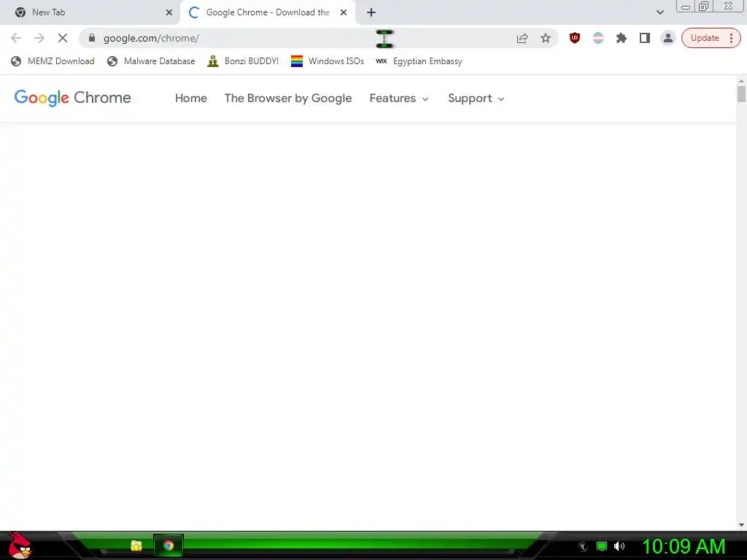
Task: Go back with the back arrow
Action: 16,38
